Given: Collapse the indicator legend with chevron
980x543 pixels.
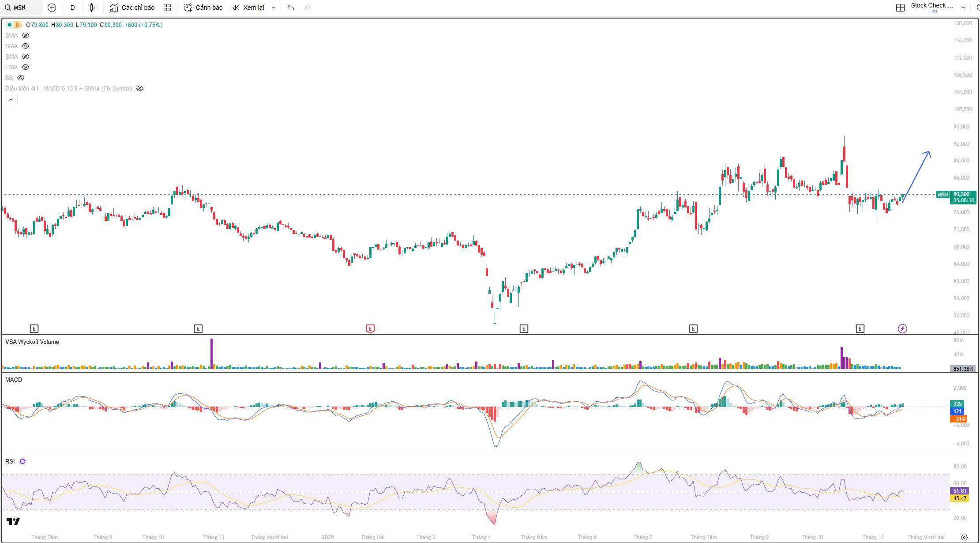Looking at the screenshot, I should (x=11, y=100).
